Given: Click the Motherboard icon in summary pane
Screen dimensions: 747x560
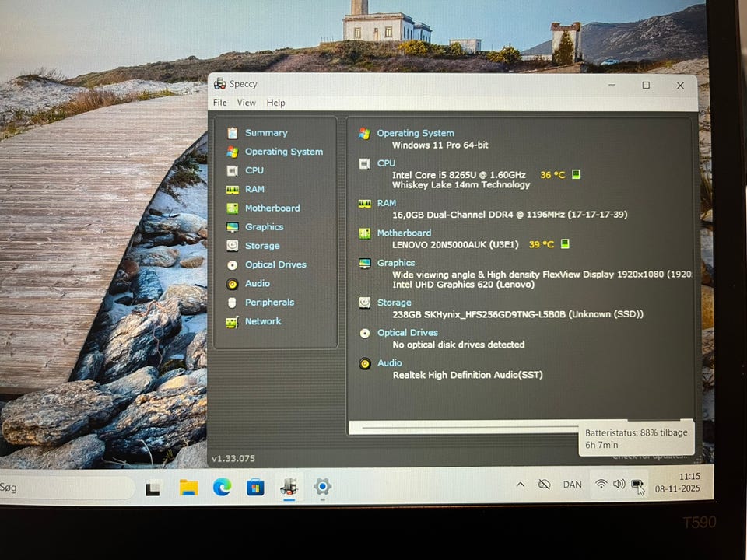Looking at the screenshot, I should [364, 233].
